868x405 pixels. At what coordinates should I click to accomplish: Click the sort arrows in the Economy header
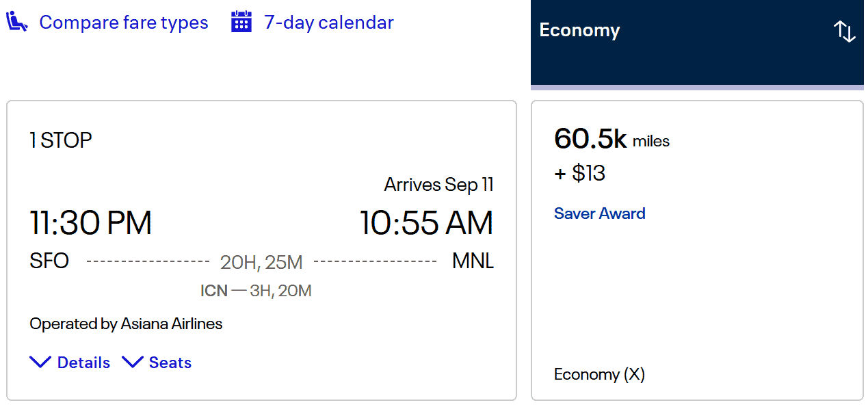843,31
